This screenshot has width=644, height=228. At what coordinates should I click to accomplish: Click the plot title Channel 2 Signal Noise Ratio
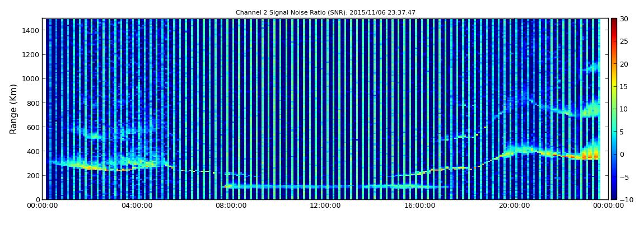pos(325,13)
